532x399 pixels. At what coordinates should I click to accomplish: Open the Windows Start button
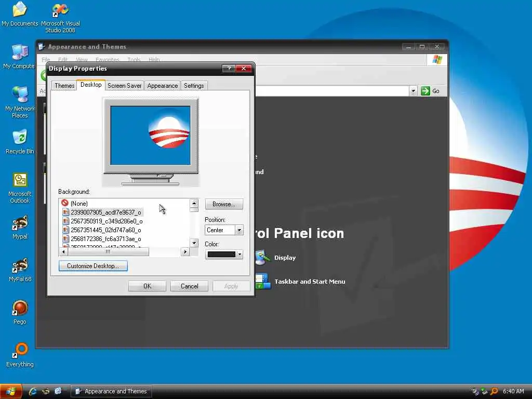click(x=11, y=391)
